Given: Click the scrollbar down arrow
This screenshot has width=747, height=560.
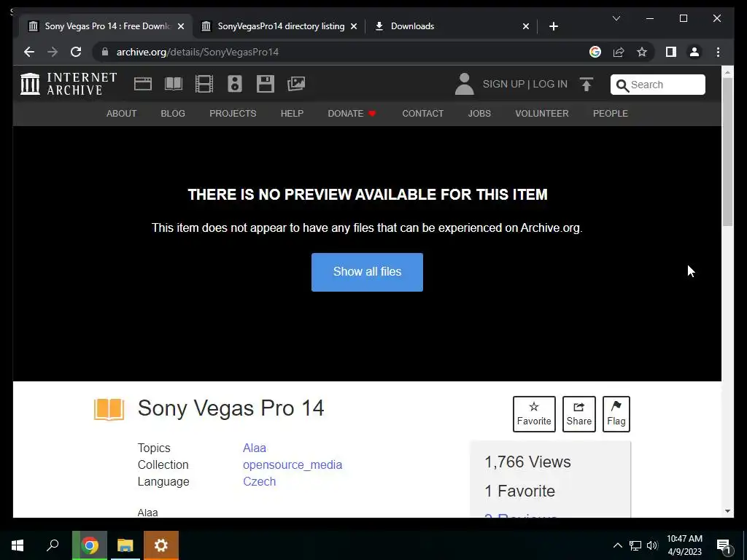Looking at the screenshot, I should click(727, 511).
